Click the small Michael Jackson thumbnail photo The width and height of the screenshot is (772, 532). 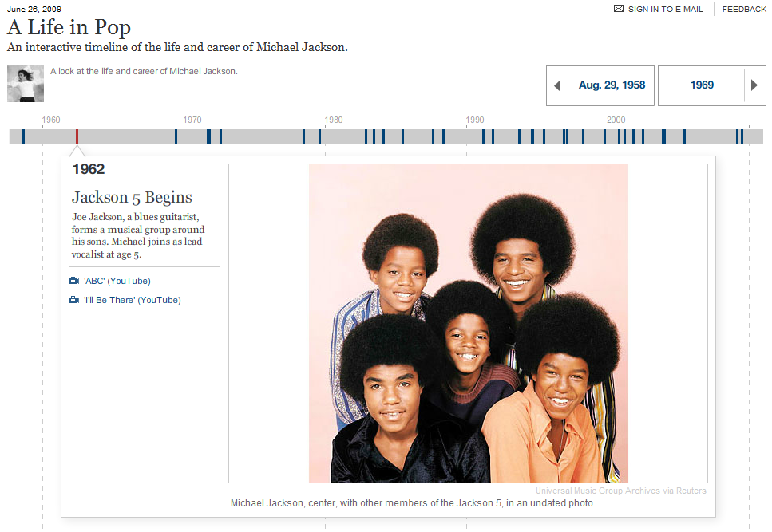point(26,84)
